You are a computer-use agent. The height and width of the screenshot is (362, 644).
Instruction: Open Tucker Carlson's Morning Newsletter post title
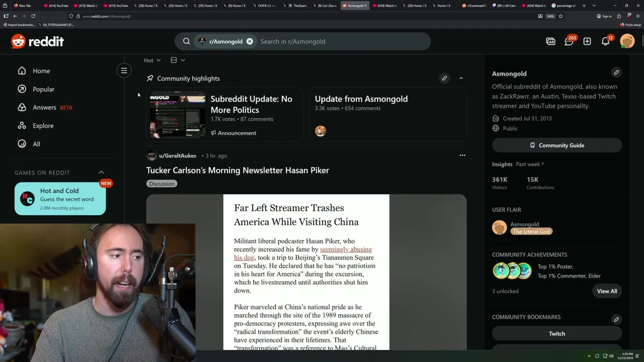(237, 170)
